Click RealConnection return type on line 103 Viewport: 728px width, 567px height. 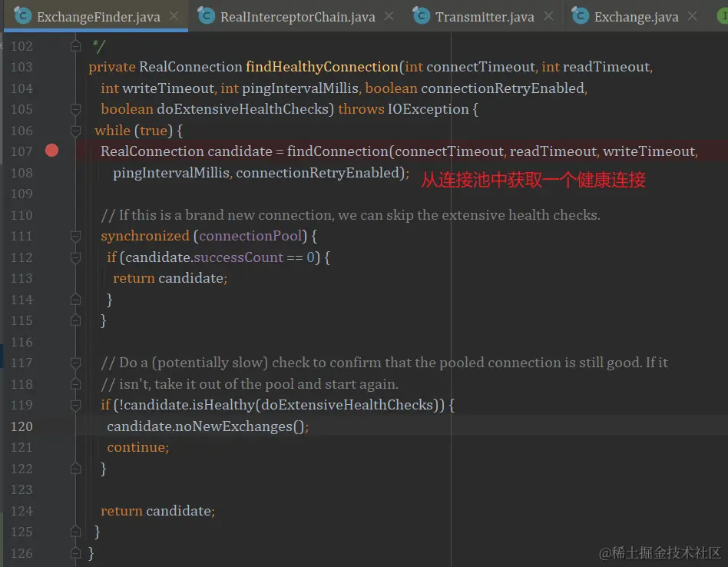[x=190, y=67]
